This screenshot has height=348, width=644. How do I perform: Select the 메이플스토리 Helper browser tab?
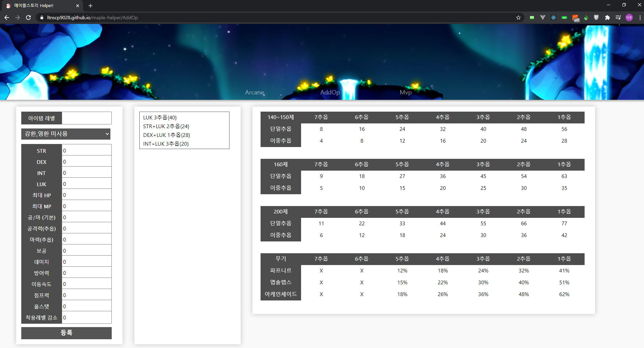coord(42,6)
